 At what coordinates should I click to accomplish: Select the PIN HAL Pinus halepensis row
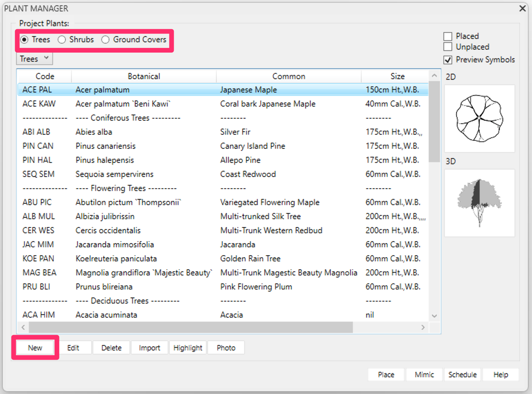pyautogui.click(x=223, y=160)
